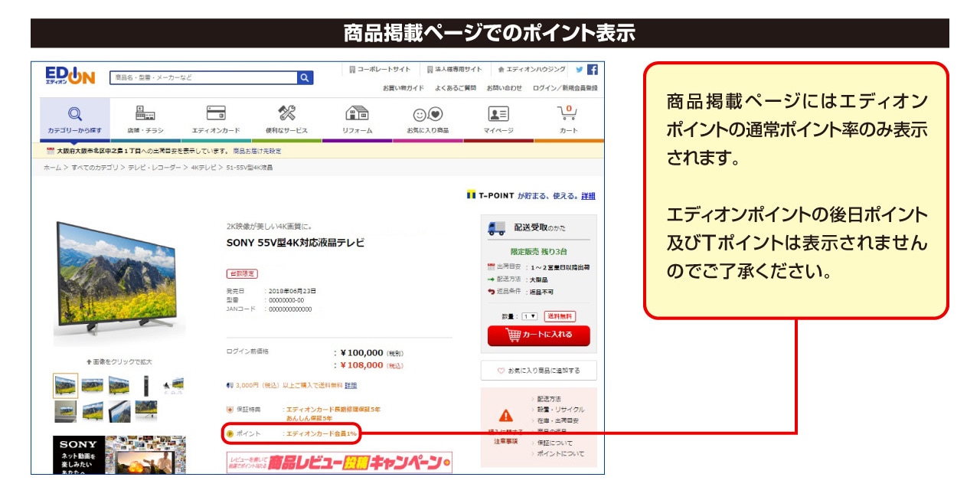The width and height of the screenshot is (980, 487).
Task: Click the delivery truck icon
Action: (496, 228)
